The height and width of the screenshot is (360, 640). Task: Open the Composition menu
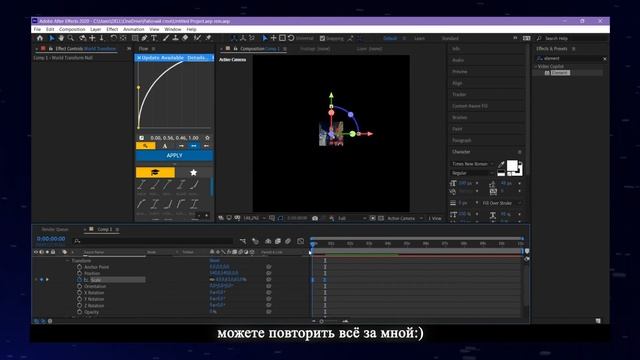coord(72,29)
